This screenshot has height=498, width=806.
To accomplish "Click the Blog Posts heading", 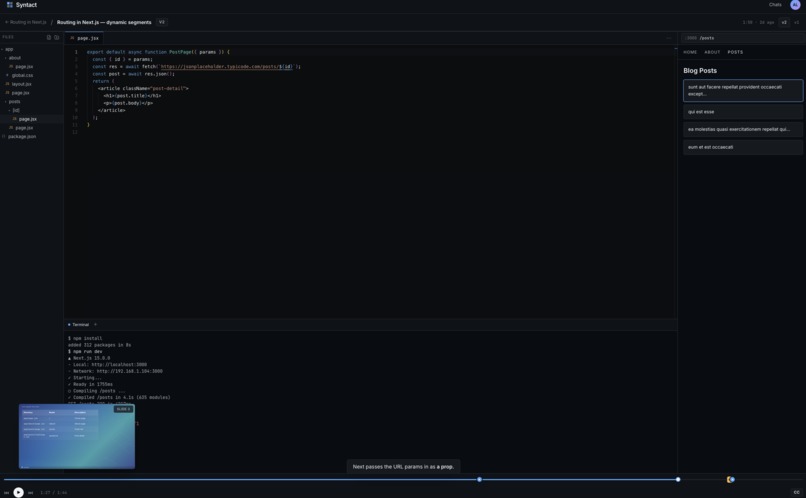I will pos(700,71).
